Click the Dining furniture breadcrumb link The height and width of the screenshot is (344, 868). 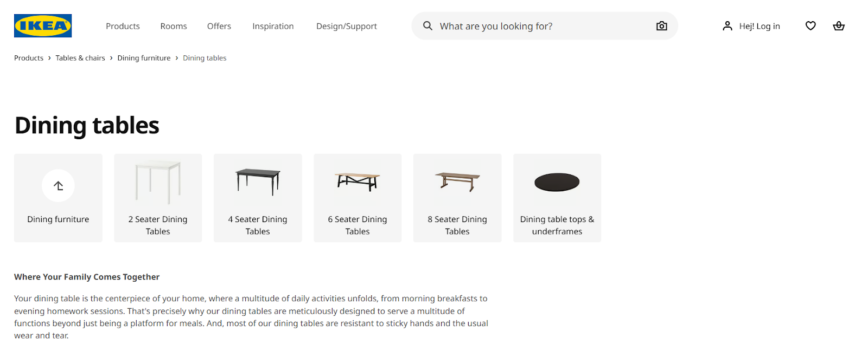[x=144, y=57]
